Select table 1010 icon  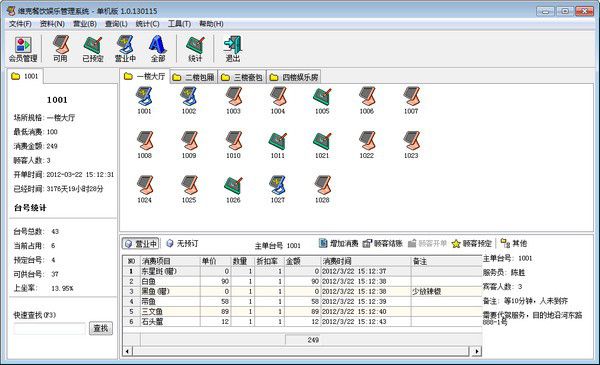[233, 145]
